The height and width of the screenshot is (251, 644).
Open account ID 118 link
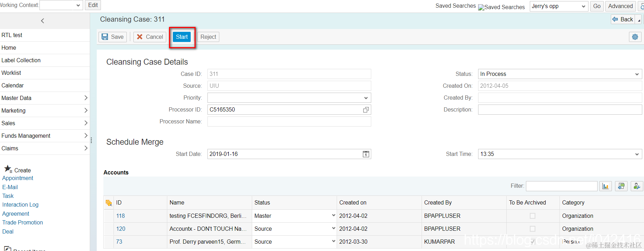pos(120,216)
